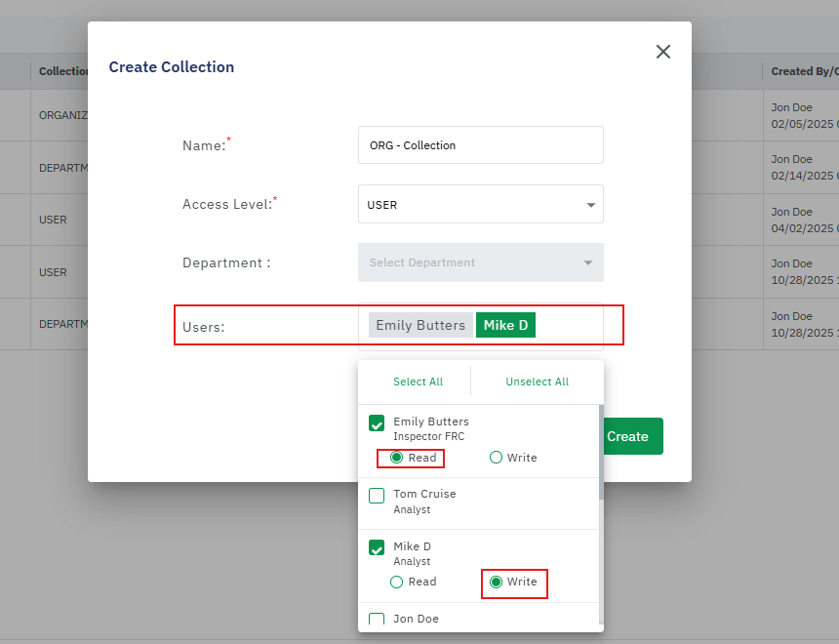This screenshot has height=644, width=839.
Task: Open the Access Level dropdown
Action: (480, 205)
